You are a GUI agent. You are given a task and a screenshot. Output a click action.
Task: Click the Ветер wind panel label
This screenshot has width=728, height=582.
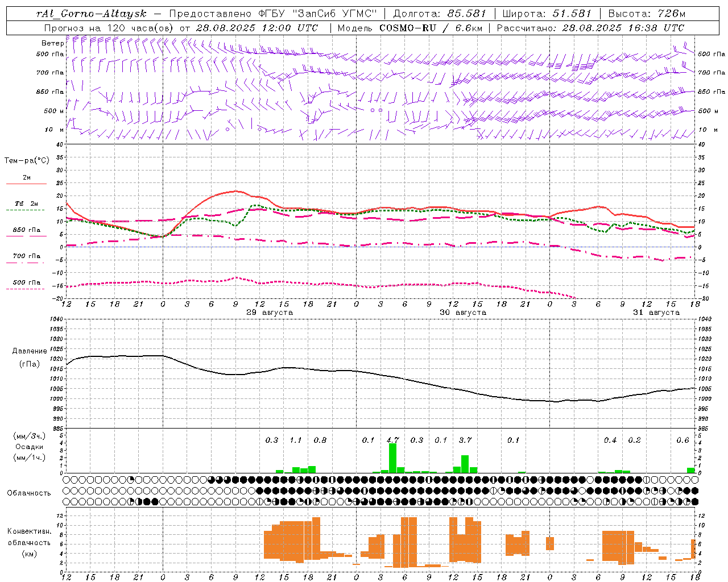point(52,43)
